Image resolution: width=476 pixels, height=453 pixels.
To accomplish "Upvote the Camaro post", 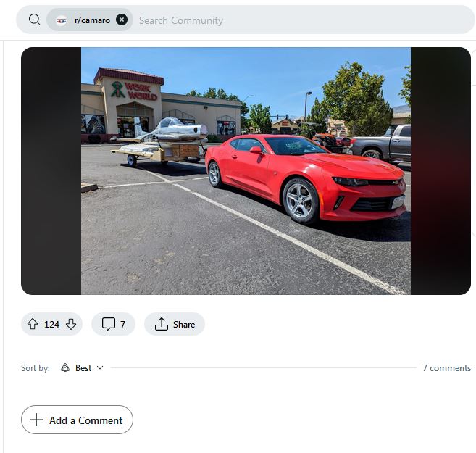I will (x=33, y=324).
